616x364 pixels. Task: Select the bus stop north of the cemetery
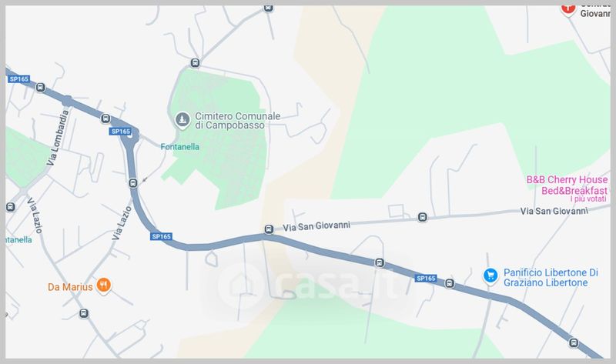pos(195,63)
